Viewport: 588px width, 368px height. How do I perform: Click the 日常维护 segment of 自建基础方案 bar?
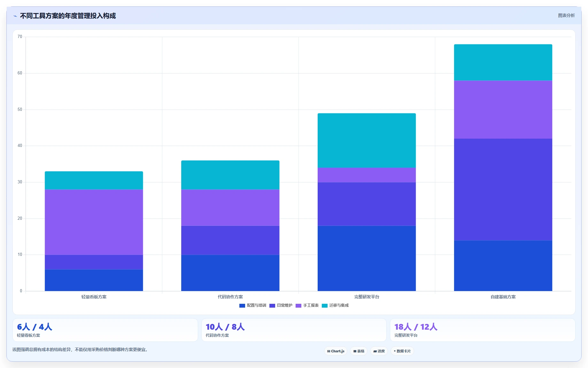click(x=503, y=189)
